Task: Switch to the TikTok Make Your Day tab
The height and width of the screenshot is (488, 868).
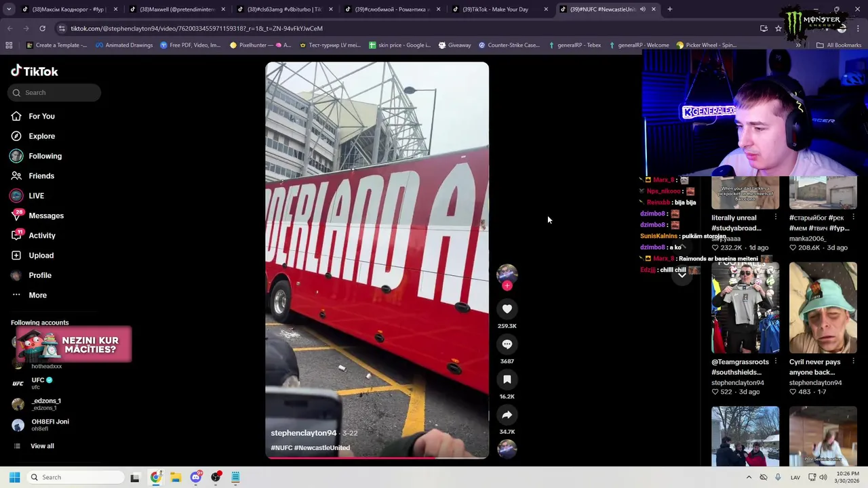Action: [x=500, y=9]
